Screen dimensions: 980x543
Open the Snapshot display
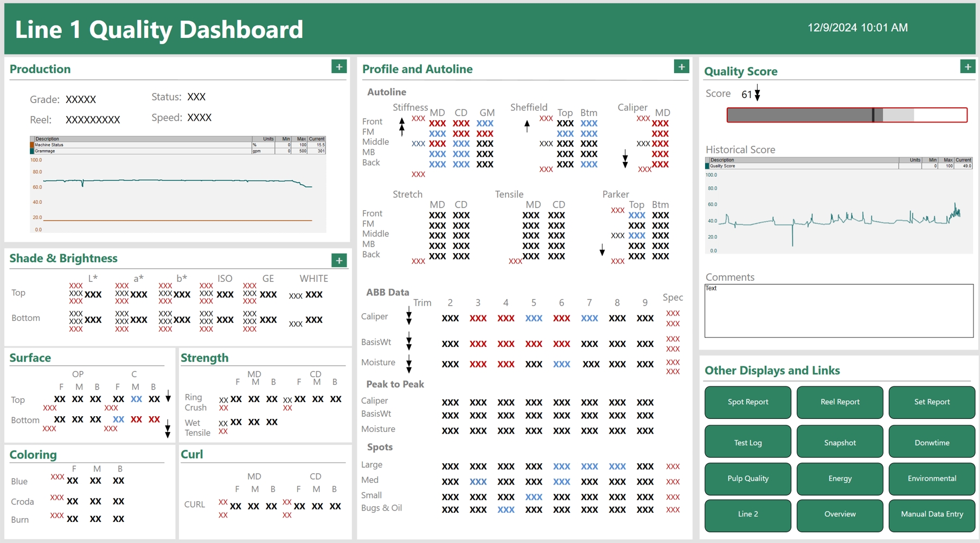point(840,443)
